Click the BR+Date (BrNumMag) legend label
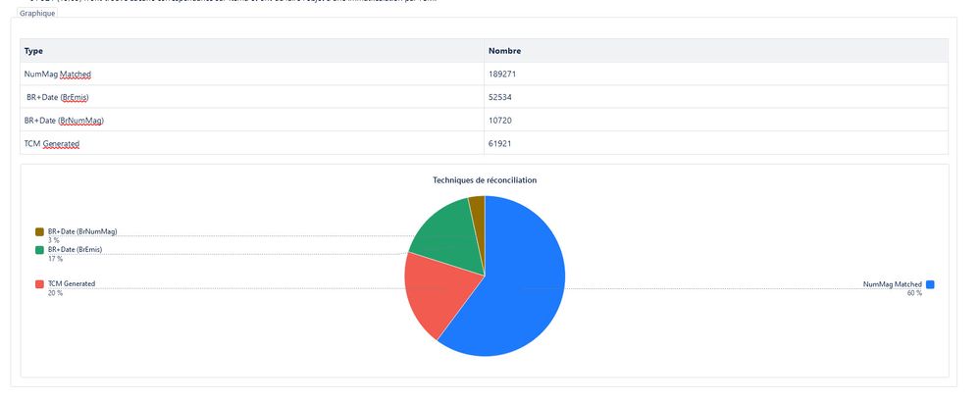This screenshot has height=400, width=980. (82, 231)
